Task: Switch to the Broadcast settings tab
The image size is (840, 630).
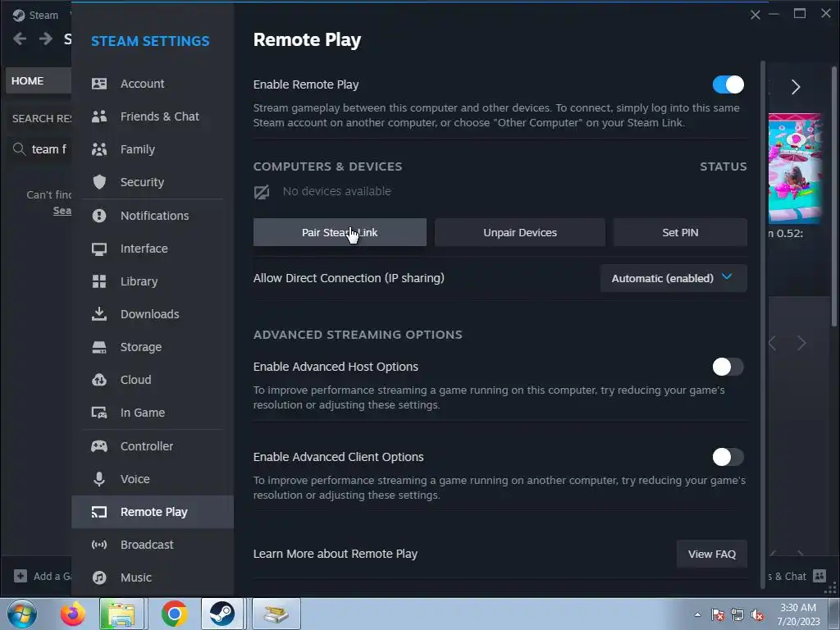Action: 153,545
